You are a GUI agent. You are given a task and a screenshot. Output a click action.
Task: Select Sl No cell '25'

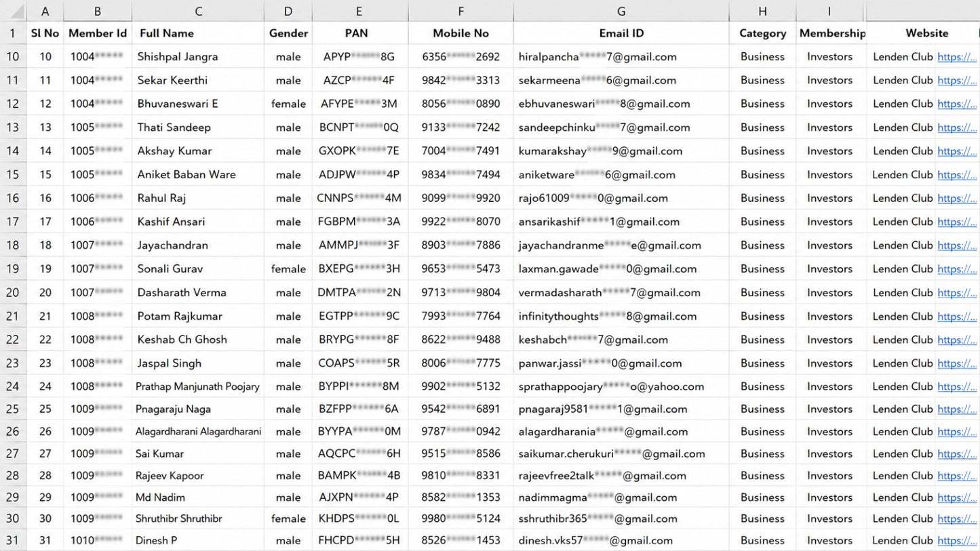[45, 409]
